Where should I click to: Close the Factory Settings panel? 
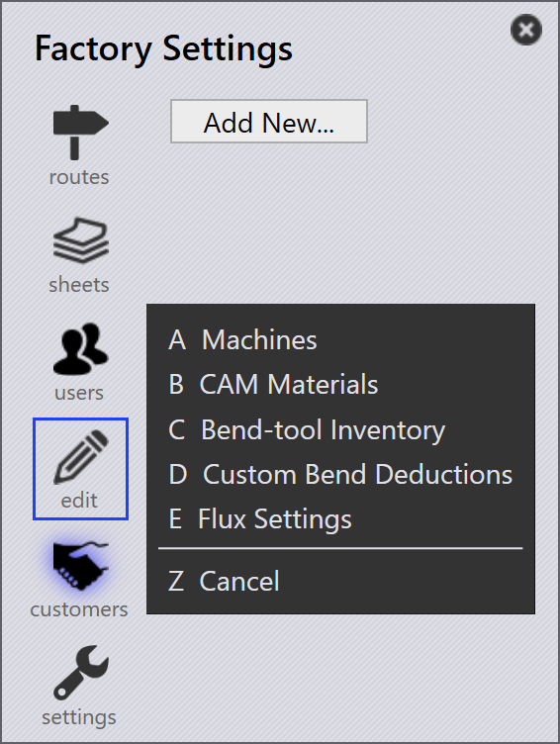pyautogui.click(x=526, y=30)
